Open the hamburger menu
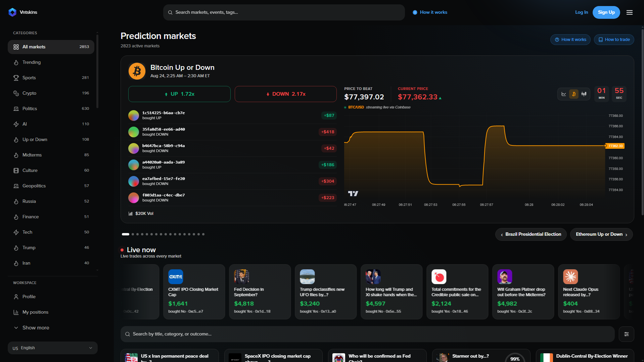Screen dimensions: 644x362 tap(630, 12)
